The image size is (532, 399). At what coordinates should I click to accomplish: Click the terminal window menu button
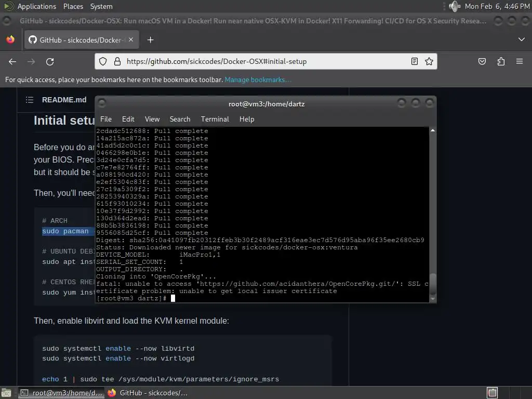coord(102,103)
